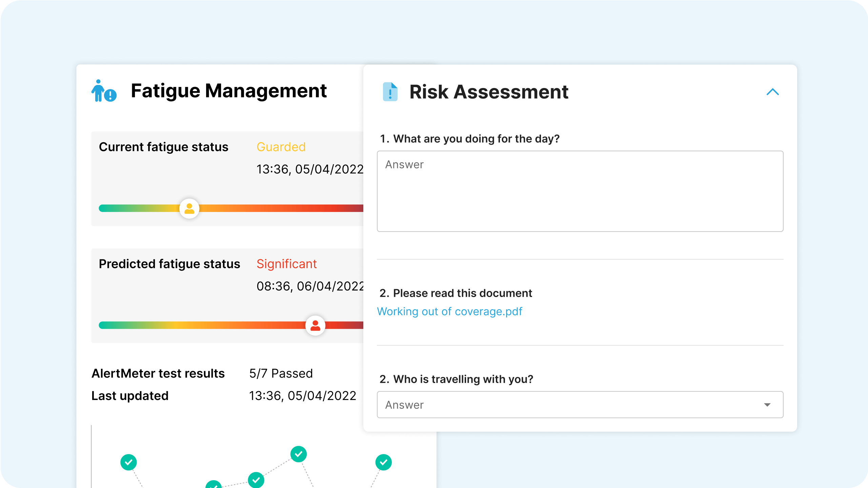
Task: Collapse the Risk Assessment panel chevron
Action: [x=772, y=92]
